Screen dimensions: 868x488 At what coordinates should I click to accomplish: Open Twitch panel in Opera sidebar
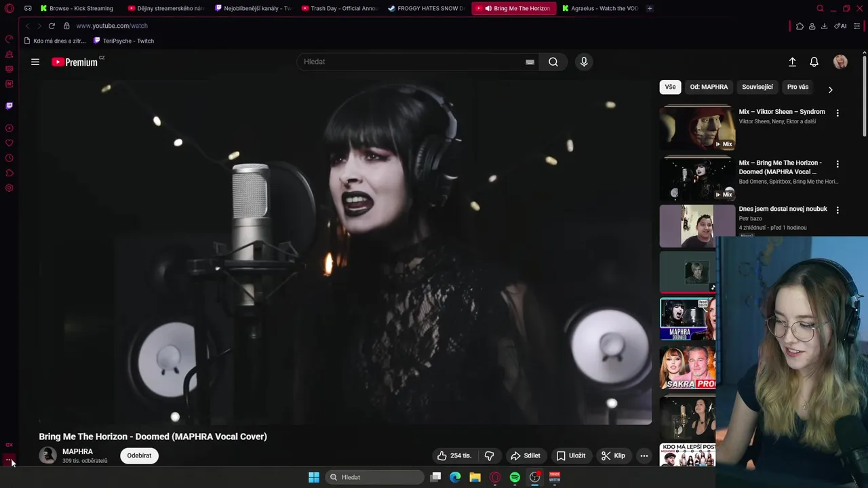click(9, 106)
